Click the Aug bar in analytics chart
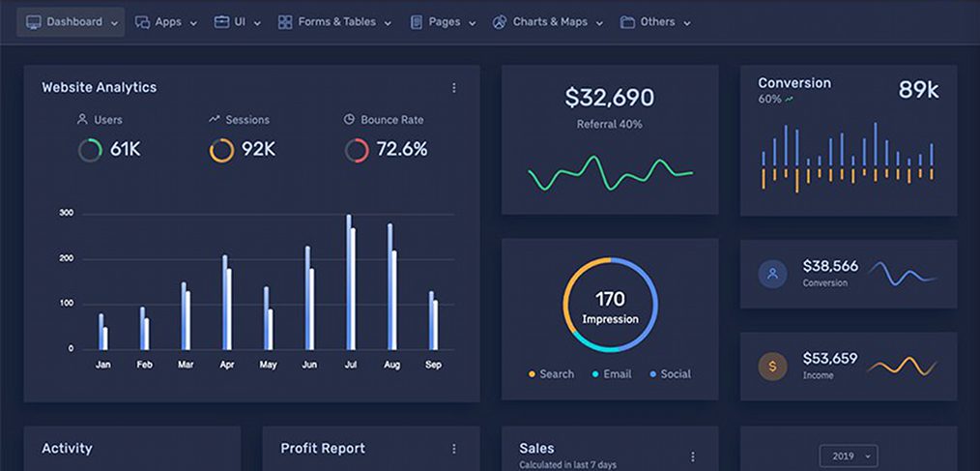 [x=391, y=286]
